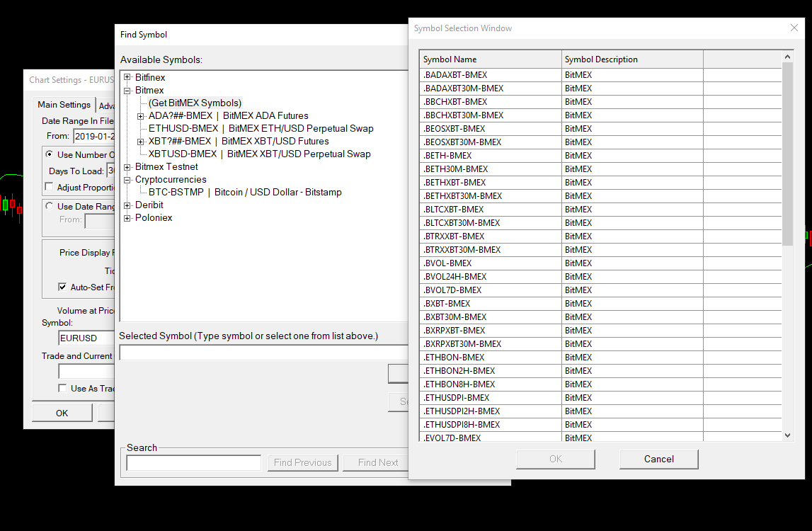Viewport: 812px width, 531px height.
Task: Toggle the Use As Trade checkbox
Action: pyautogui.click(x=62, y=388)
